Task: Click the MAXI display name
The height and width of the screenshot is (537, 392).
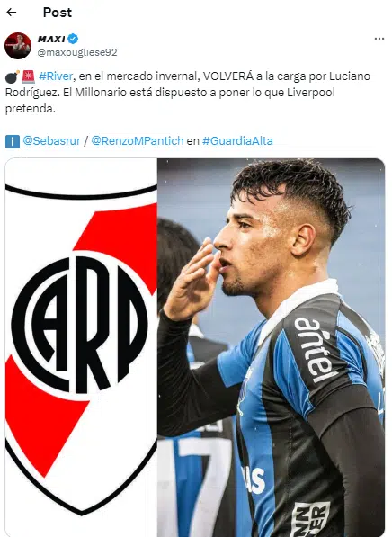Action: tap(51, 39)
